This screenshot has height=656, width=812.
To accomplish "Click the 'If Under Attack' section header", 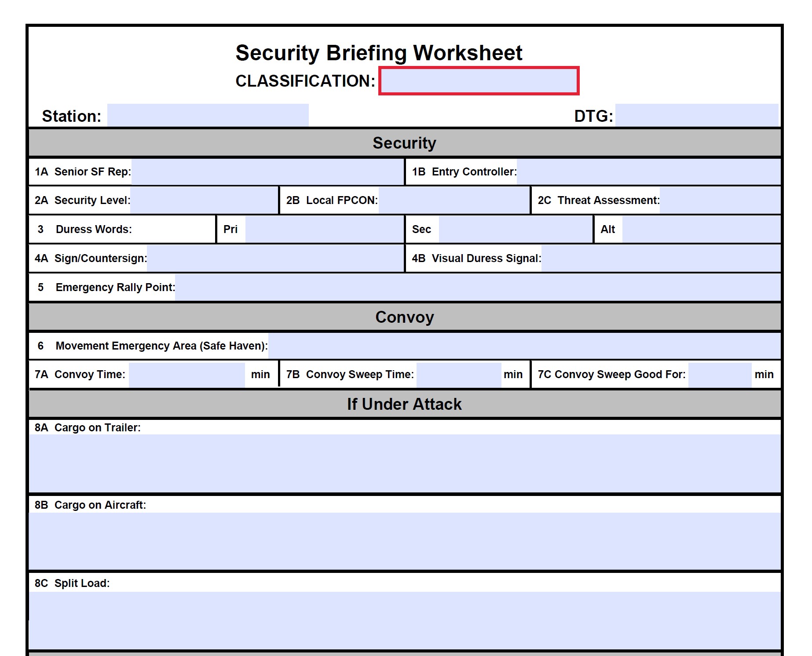I will 405,404.
